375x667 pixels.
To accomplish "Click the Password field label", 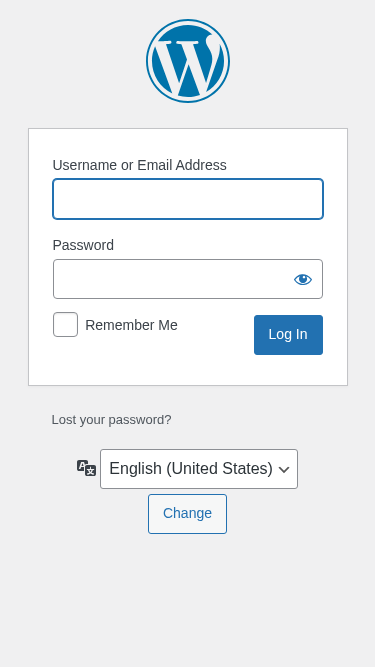I will point(83,245).
